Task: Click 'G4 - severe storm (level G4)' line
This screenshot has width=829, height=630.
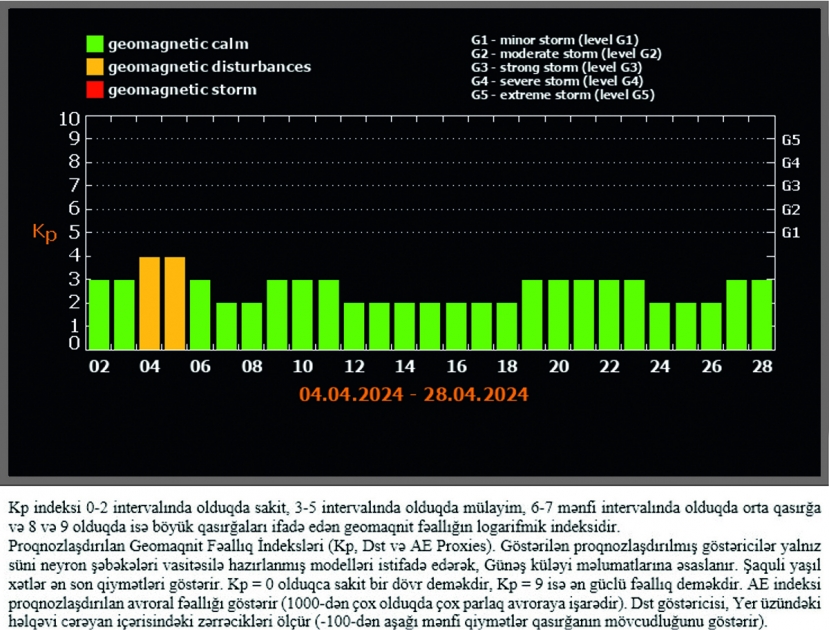Action: [557, 81]
